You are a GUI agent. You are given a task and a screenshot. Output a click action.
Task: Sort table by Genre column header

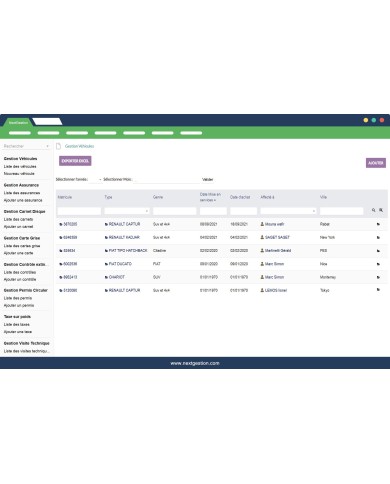click(158, 197)
